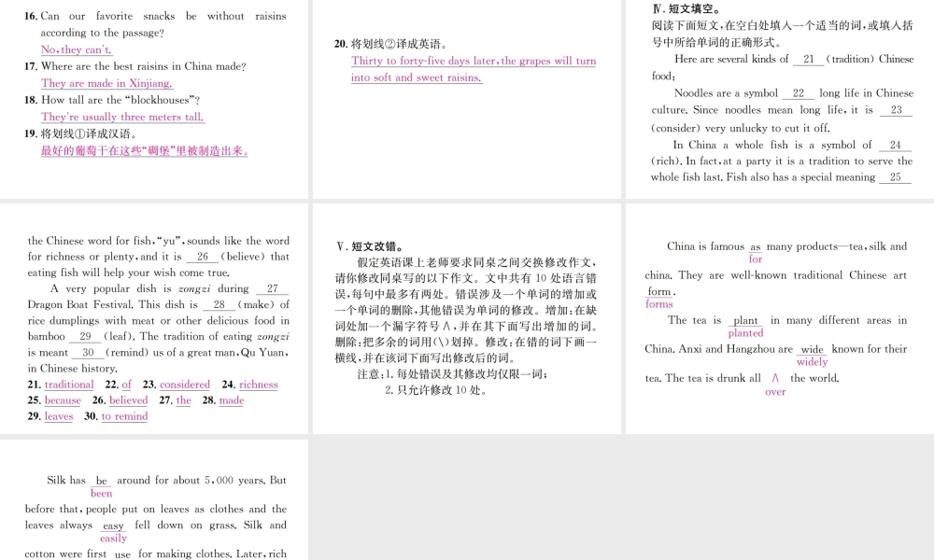
Task: Click correction 'easily' under 'easy'
Action: [x=113, y=538]
